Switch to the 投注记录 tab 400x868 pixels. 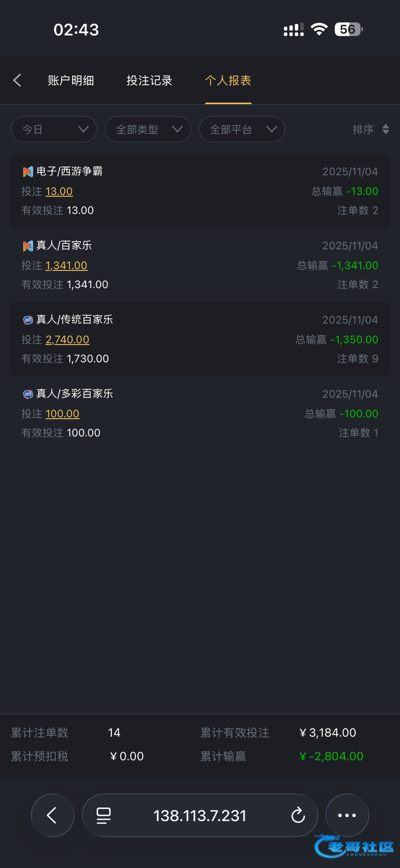(149, 80)
